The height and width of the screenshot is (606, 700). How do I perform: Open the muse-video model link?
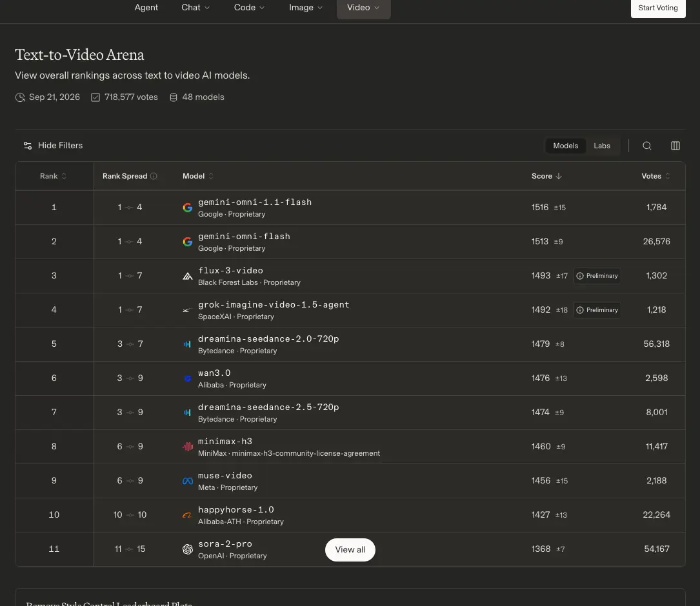tap(225, 476)
